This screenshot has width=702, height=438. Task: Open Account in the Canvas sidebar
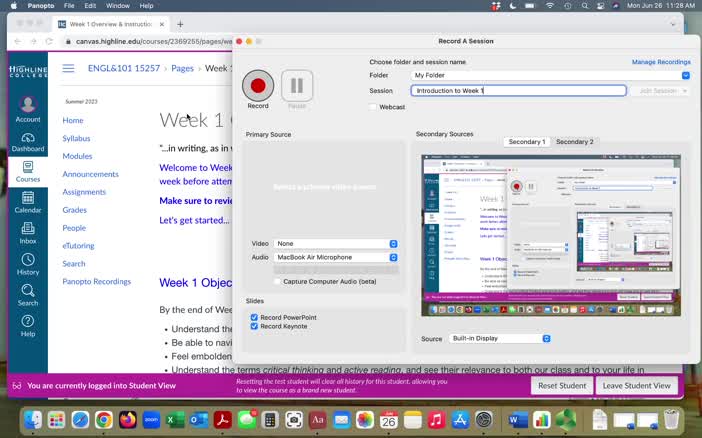click(28, 109)
